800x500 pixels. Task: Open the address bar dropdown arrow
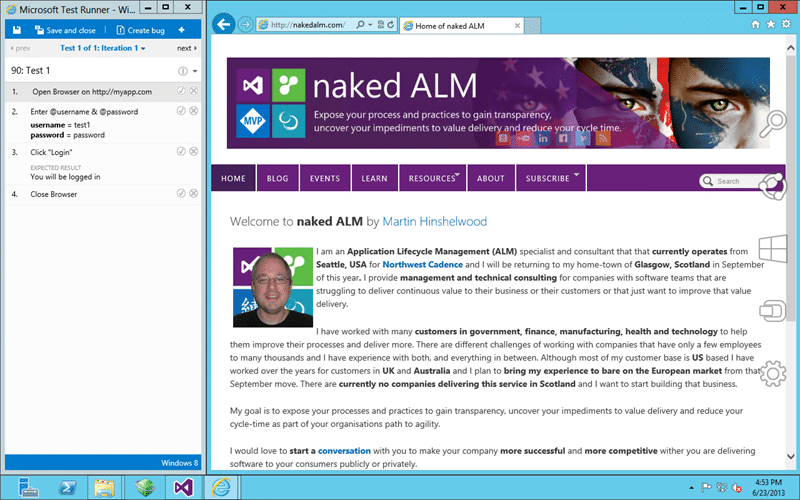click(x=370, y=24)
